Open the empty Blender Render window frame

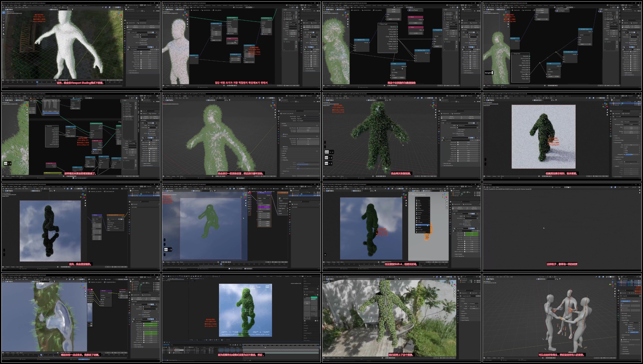point(562,227)
